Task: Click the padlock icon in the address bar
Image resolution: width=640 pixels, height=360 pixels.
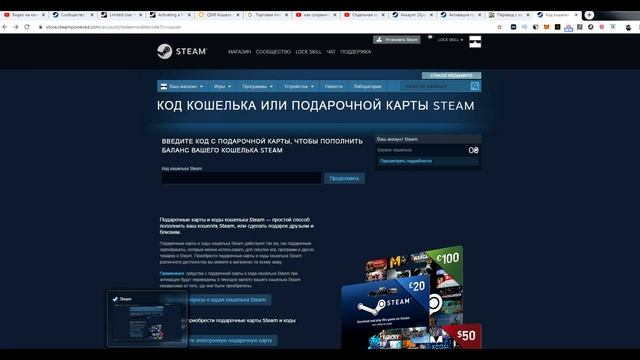Action: tap(40, 27)
